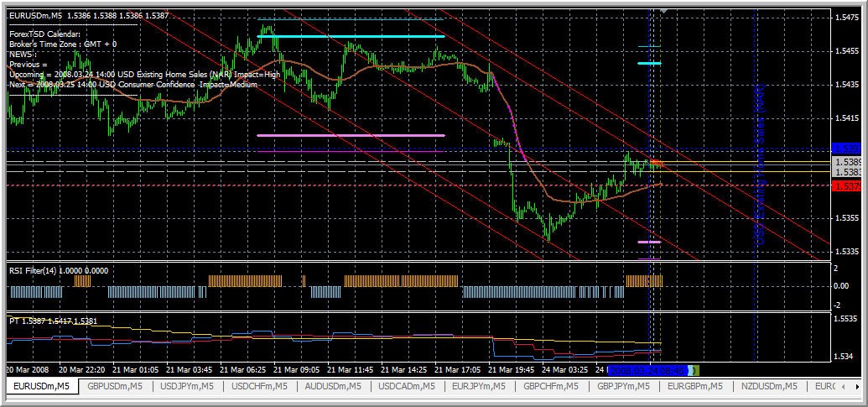Click the '21 Mar 11:45' time label

(350, 369)
